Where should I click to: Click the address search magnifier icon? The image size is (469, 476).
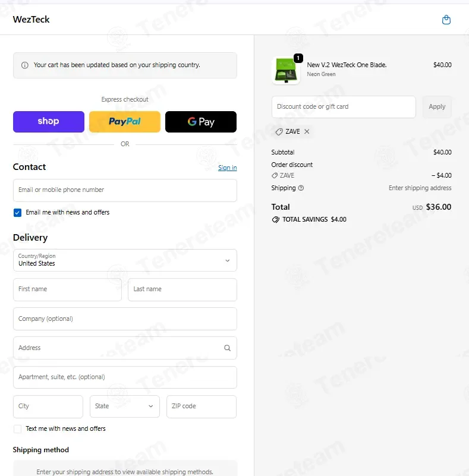point(227,348)
